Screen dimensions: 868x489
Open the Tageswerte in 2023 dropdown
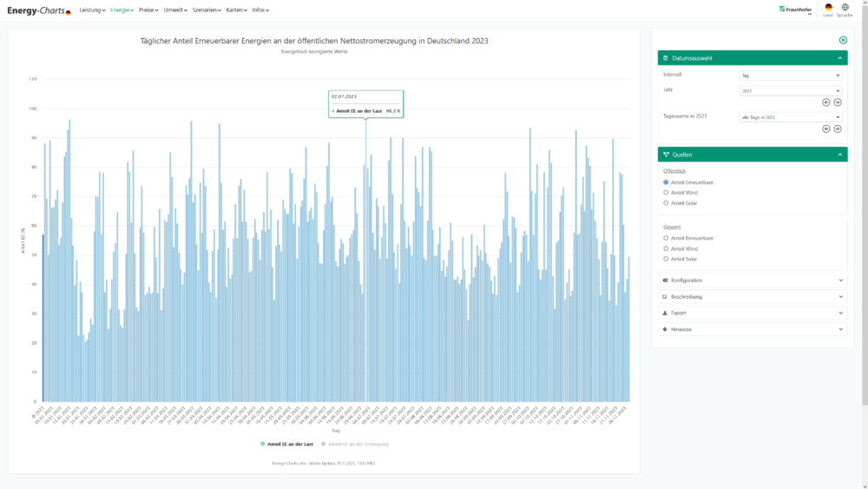pos(790,116)
